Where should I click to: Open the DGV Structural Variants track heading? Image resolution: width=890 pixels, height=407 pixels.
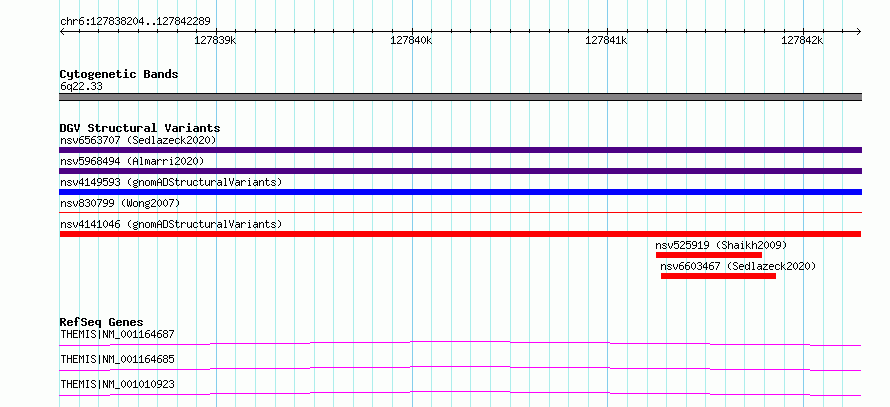click(x=140, y=128)
